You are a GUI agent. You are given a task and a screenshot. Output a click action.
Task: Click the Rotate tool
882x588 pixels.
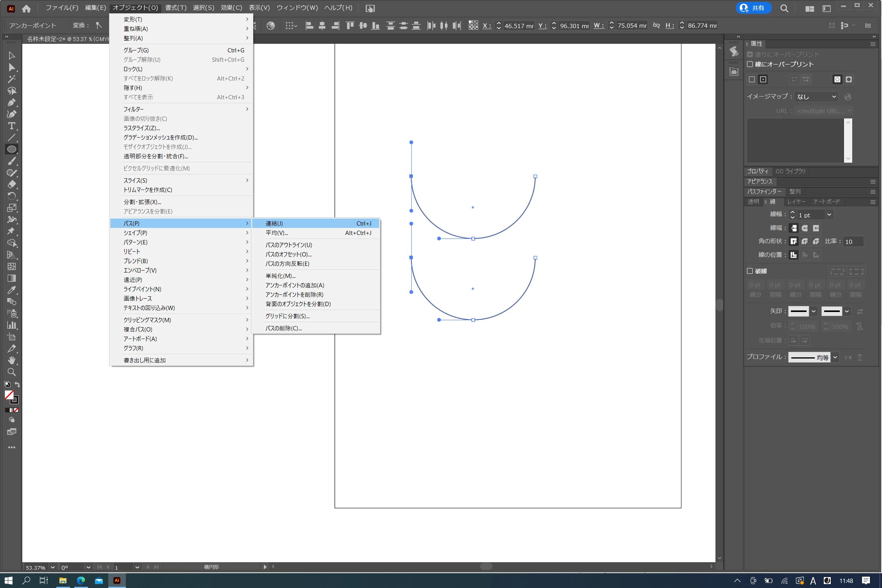pyautogui.click(x=12, y=196)
